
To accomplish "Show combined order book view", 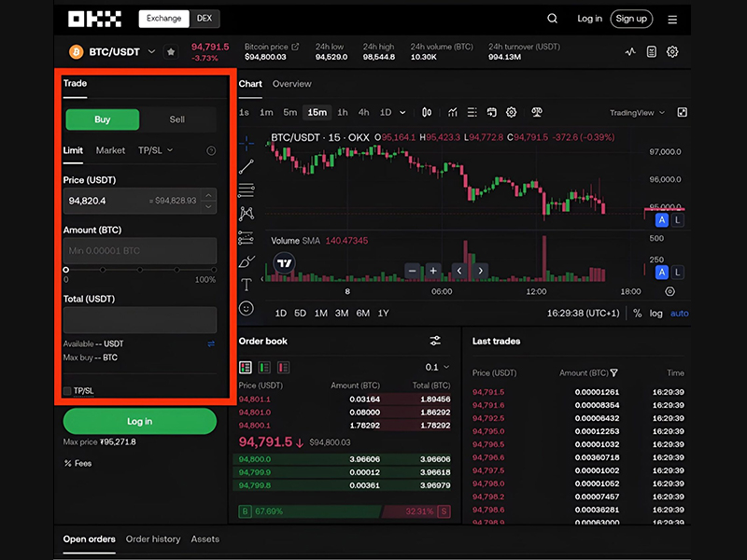I will pyautogui.click(x=246, y=367).
